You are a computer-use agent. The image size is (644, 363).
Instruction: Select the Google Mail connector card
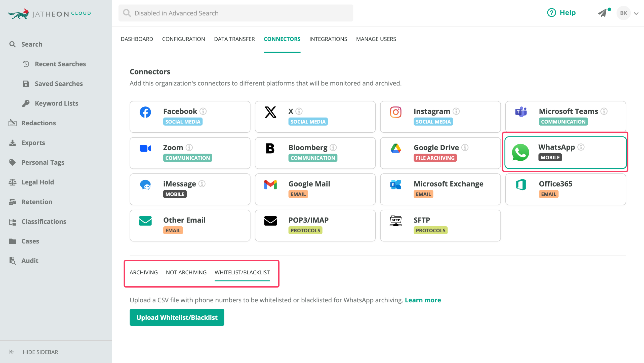[x=315, y=189]
